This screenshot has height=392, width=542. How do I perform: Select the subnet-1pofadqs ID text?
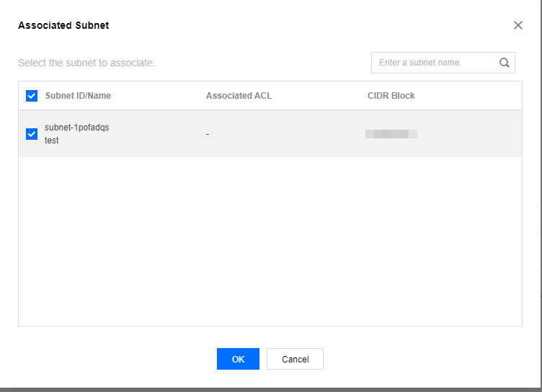coord(76,128)
